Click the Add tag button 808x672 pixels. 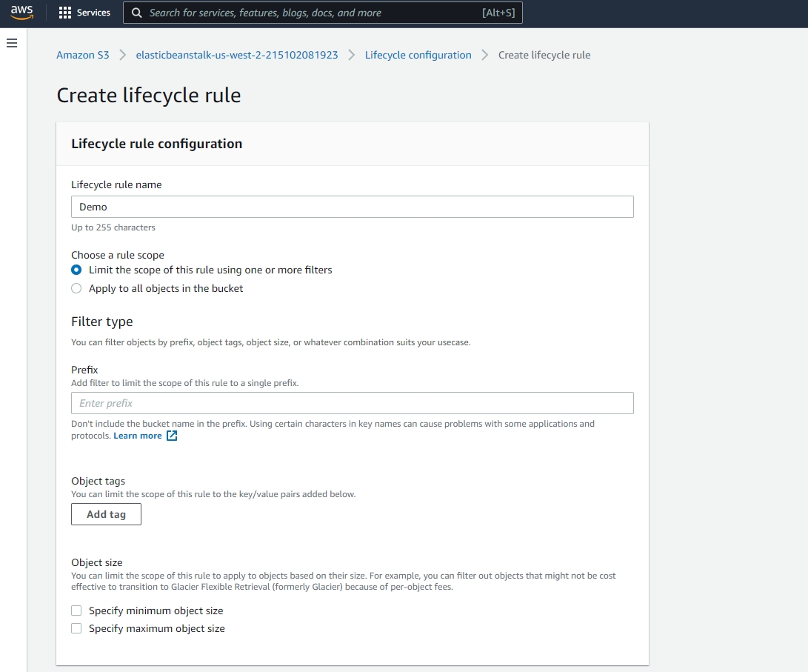pos(106,513)
